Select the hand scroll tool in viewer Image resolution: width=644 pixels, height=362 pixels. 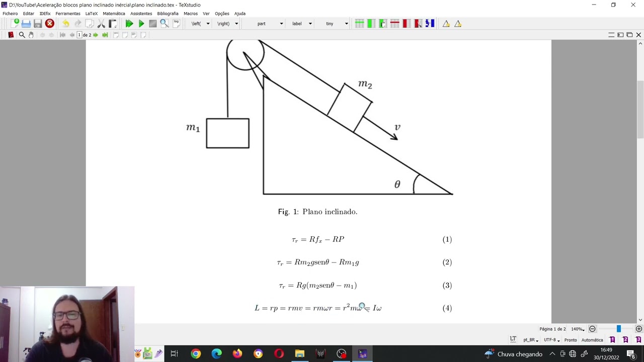tap(31, 35)
